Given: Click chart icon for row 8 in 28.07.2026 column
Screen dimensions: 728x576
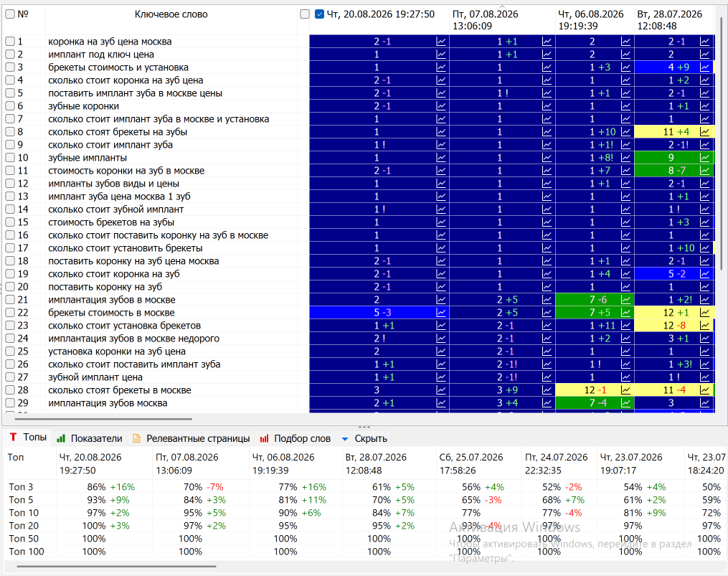Looking at the screenshot, I should [705, 132].
